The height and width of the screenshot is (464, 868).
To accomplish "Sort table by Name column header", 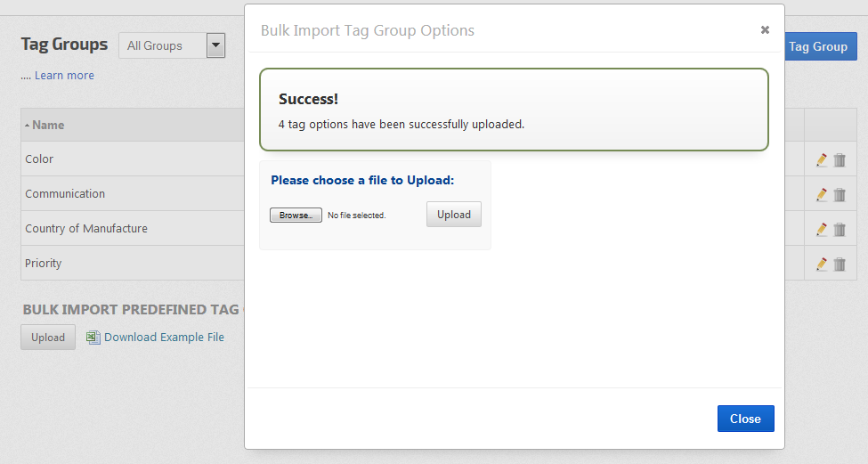I will click(48, 125).
